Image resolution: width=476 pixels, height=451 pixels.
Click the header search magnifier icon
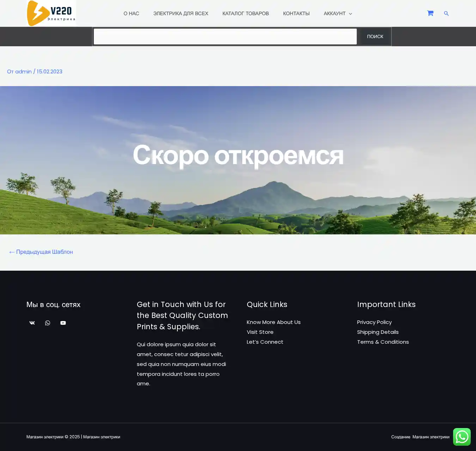[x=446, y=13]
